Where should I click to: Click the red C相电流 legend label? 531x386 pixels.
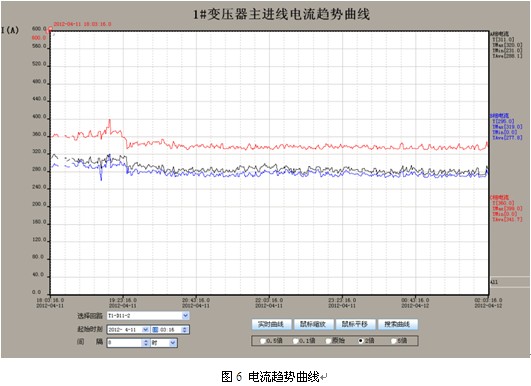click(500, 197)
